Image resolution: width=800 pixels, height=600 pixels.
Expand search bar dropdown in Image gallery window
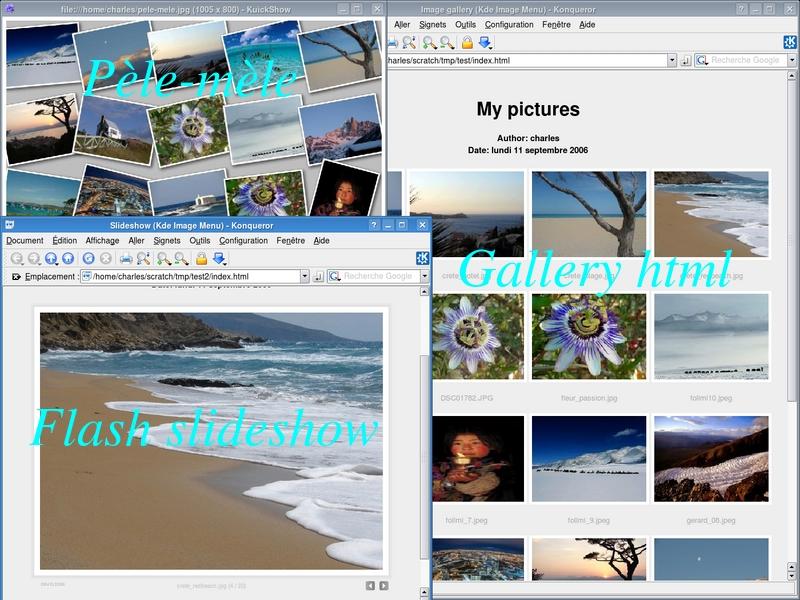coord(792,60)
